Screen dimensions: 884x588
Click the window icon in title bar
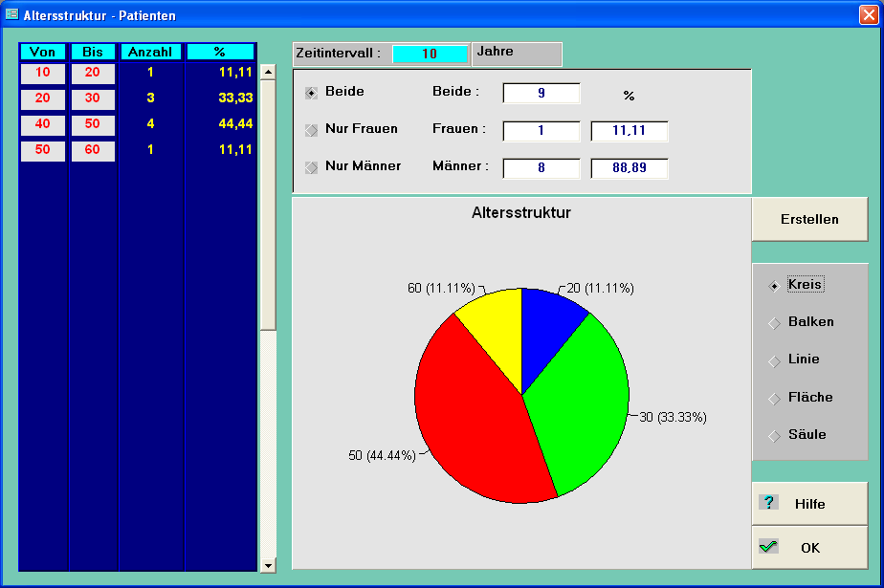point(12,15)
